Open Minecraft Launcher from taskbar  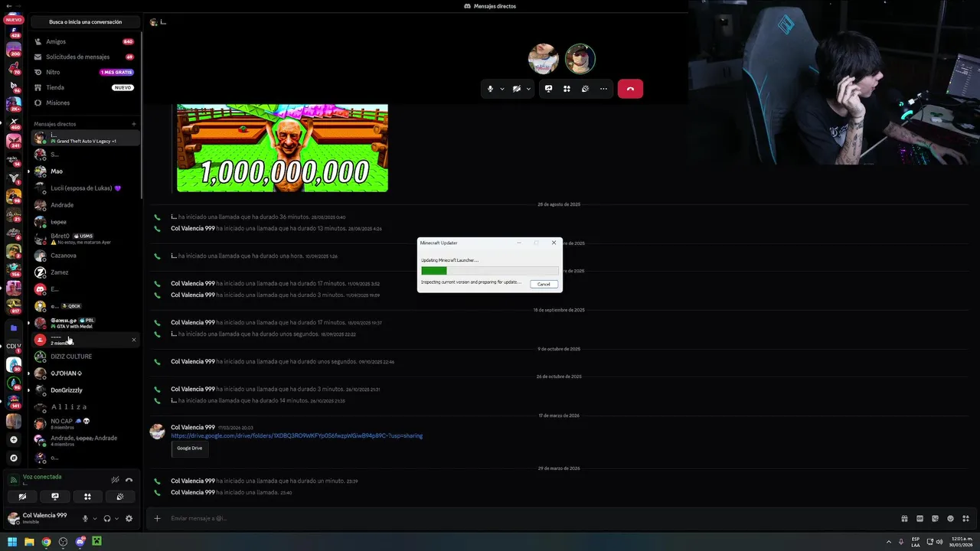[97, 542]
